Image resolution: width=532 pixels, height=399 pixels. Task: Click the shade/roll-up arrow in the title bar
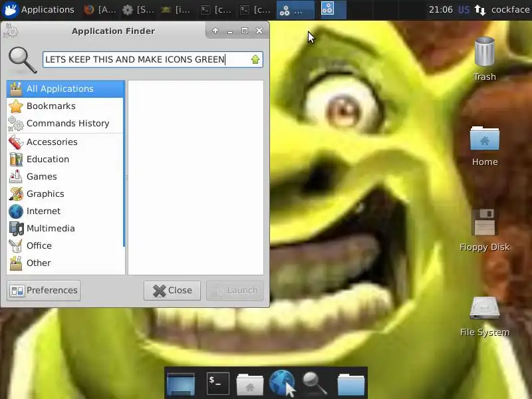tap(215, 31)
